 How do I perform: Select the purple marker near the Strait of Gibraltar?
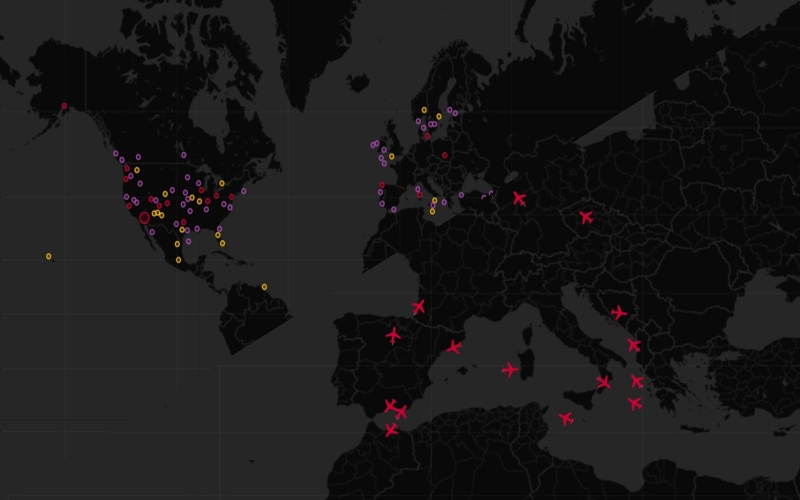tap(393, 209)
